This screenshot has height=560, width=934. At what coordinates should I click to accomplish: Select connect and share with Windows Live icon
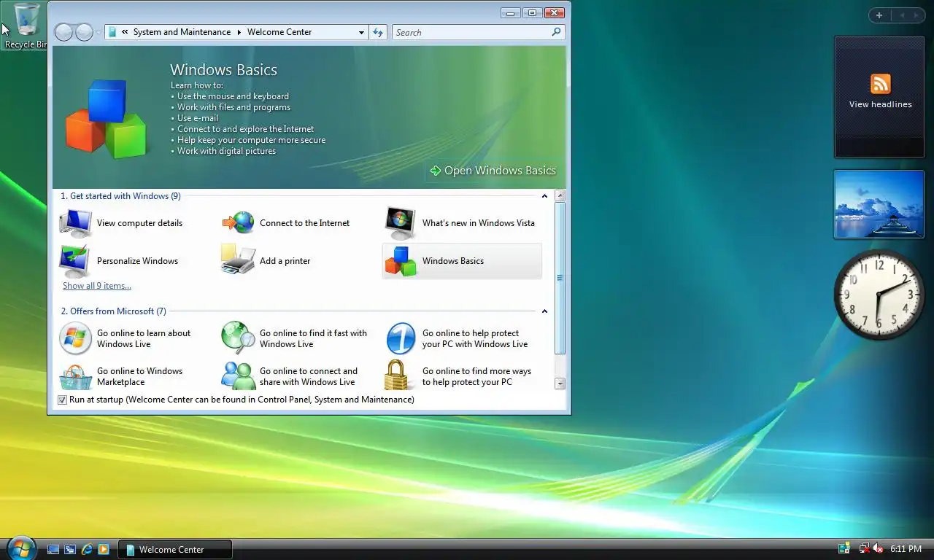click(239, 376)
